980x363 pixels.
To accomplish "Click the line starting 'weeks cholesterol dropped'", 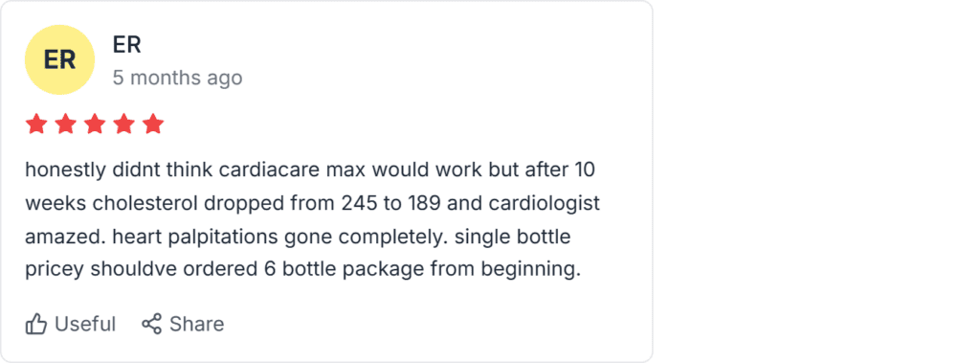I will click(x=313, y=203).
